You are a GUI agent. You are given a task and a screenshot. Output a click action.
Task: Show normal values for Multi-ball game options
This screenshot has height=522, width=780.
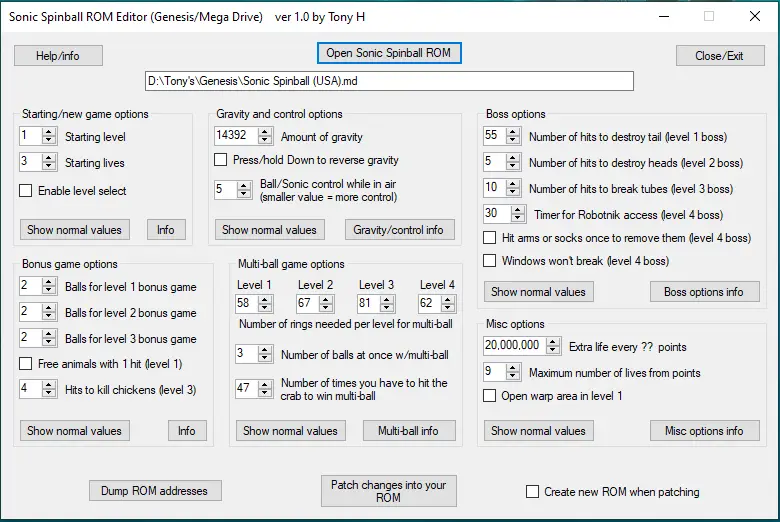pyautogui.click(x=291, y=431)
